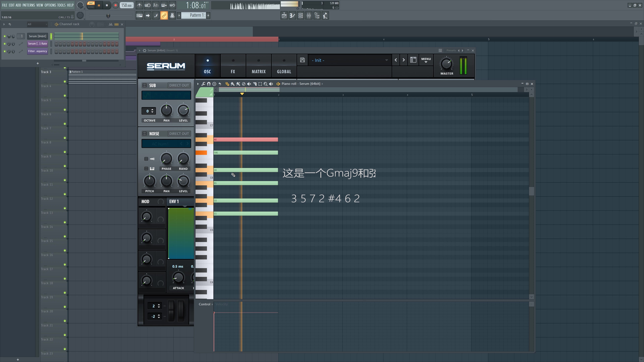The height and width of the screenshot is (362, 644).
Task: Open the Channel rack from the toolbar
Action: click(301, 15)
